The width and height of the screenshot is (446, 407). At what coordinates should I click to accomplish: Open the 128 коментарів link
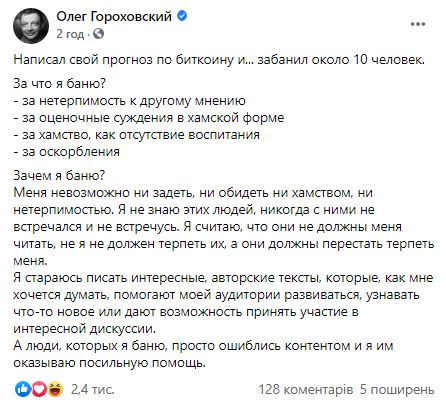305,389
